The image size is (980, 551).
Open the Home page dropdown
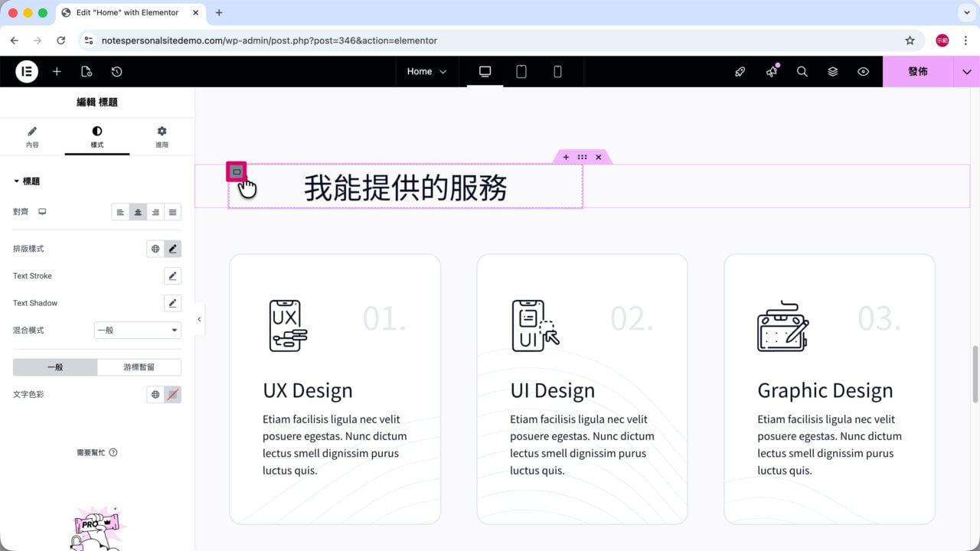pos(426,71)
